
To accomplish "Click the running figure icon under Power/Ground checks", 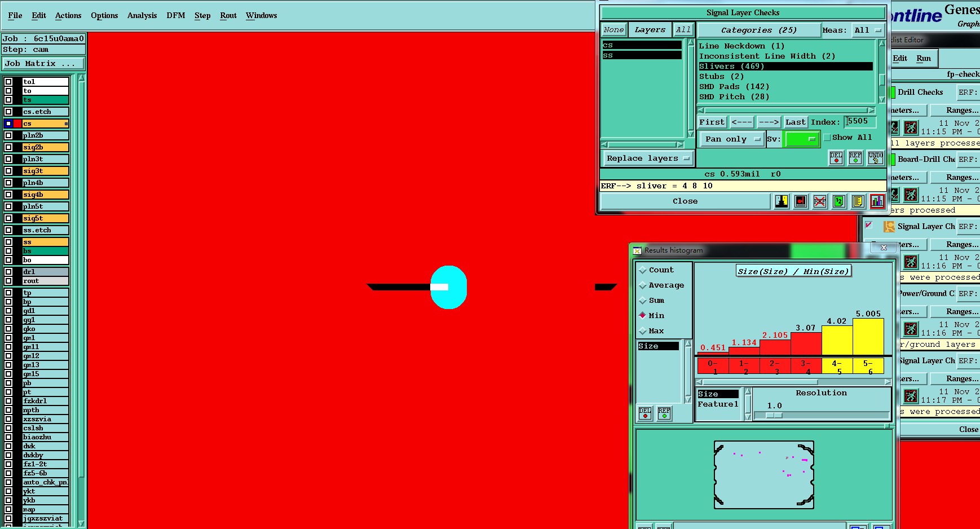I will coord(911,329).
